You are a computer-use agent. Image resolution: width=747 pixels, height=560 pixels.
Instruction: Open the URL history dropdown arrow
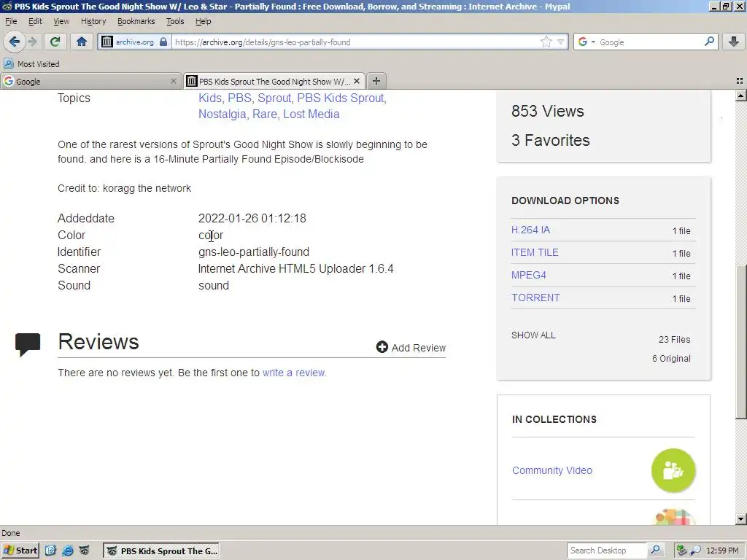[x=561, y=42]
